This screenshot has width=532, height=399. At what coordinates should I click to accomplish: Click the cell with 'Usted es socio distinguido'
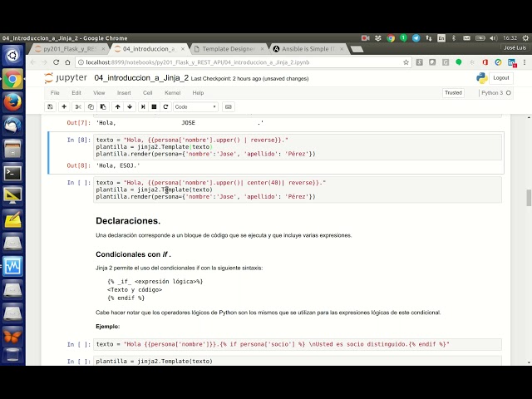click(298, 344)
